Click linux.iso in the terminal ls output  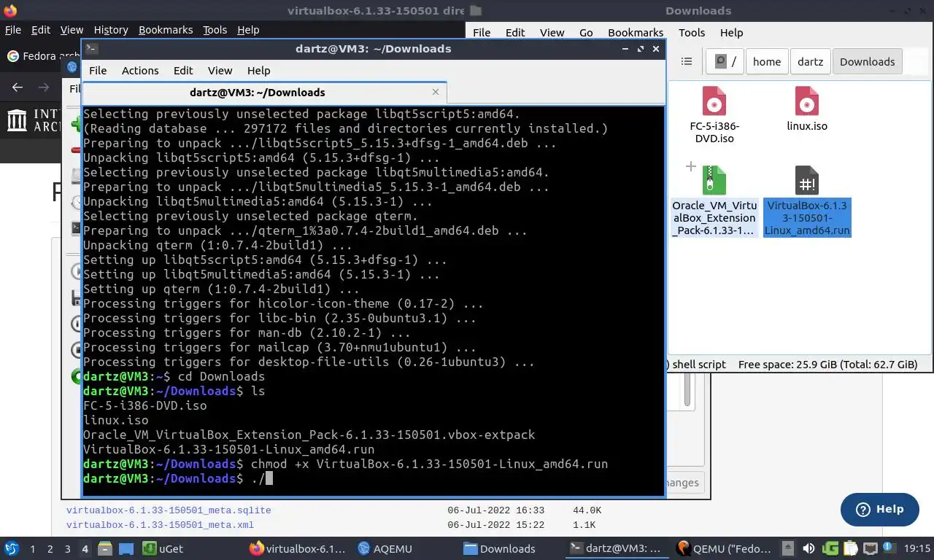(x=116, y=420)
